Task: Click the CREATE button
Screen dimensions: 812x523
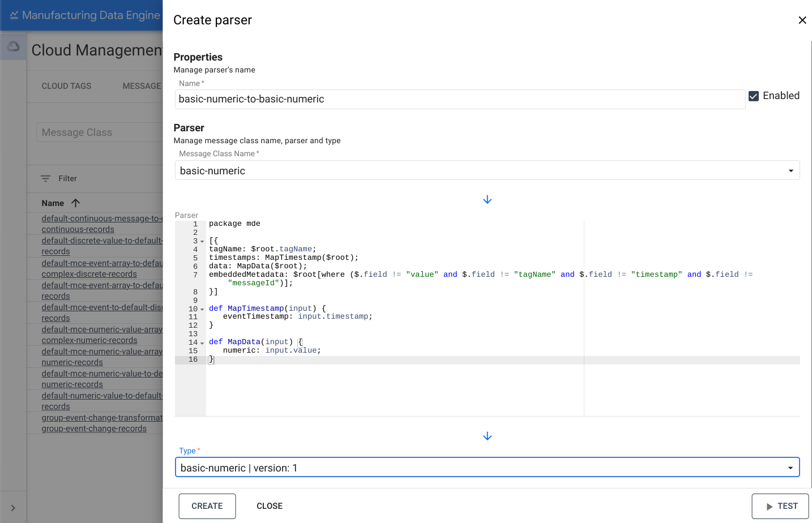Action: click(207, 505)
